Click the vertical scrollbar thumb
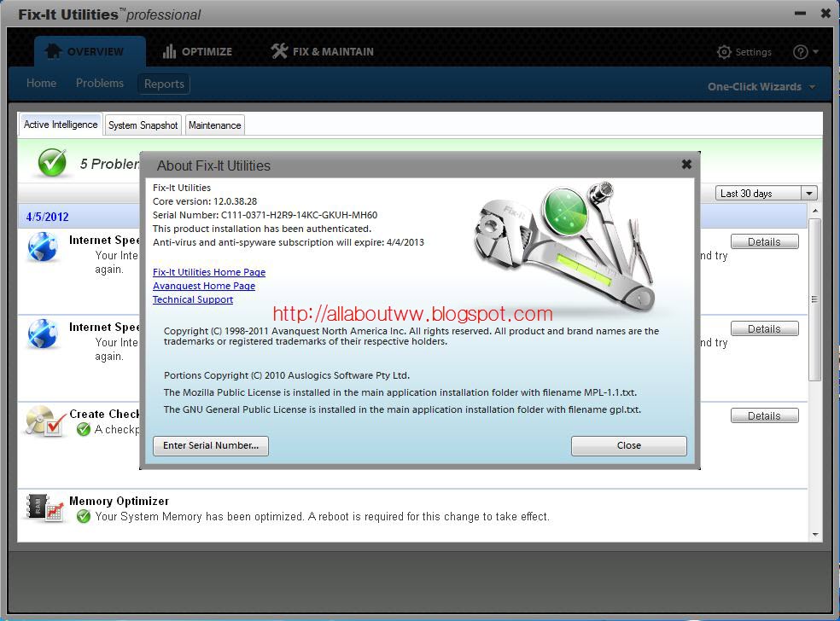 tap(815, 299)
